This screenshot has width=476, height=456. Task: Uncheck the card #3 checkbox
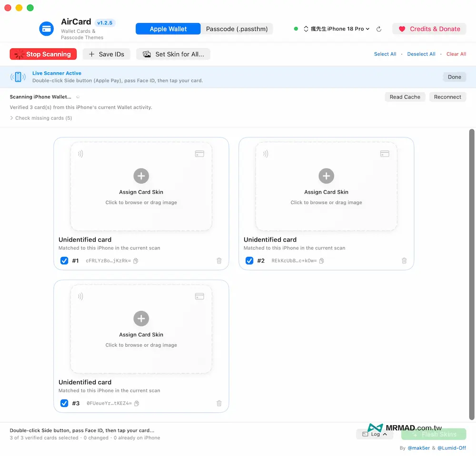[64, 403]
